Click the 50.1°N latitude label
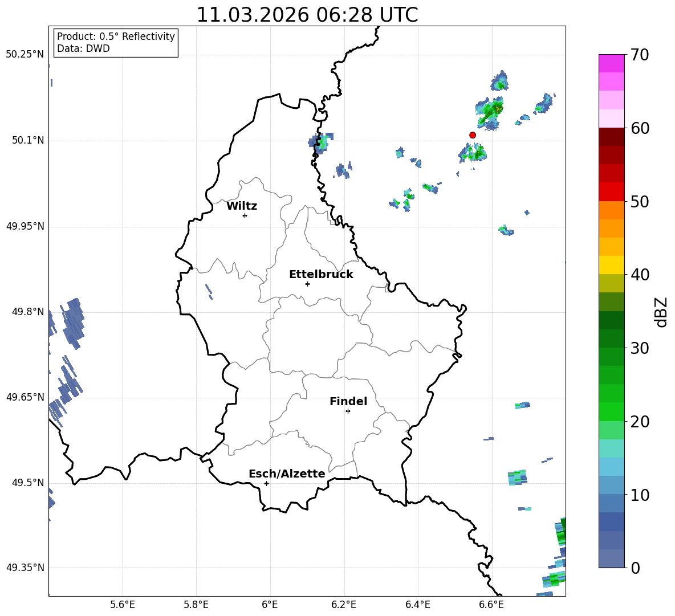The height and width of the screenshot is (616, 675). (x=28, y=140)
